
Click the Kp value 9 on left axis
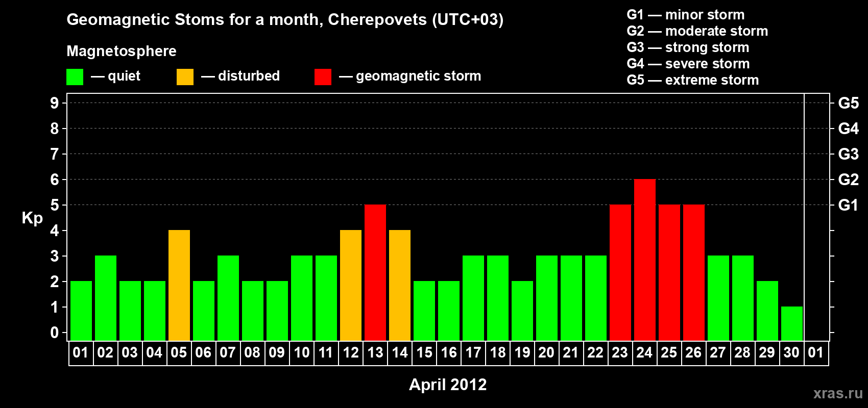pyautogui.click(x=55, y=103)
